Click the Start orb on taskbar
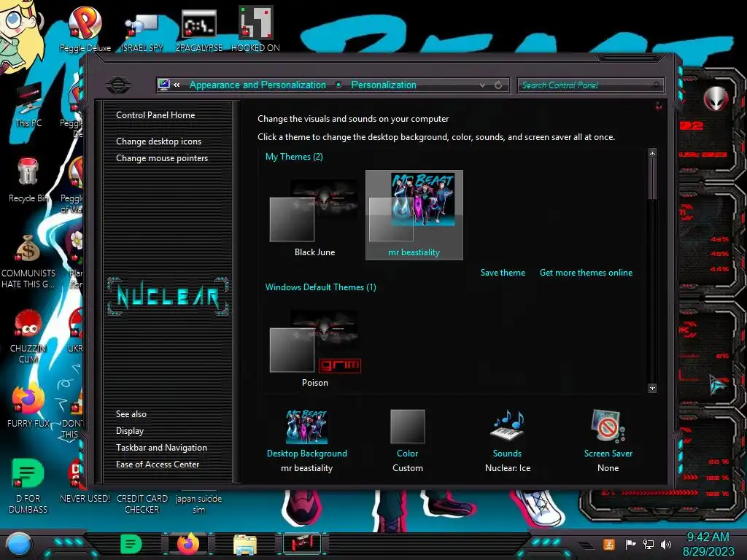This screenshot has width=747, height=560. [x=18, y=545]
